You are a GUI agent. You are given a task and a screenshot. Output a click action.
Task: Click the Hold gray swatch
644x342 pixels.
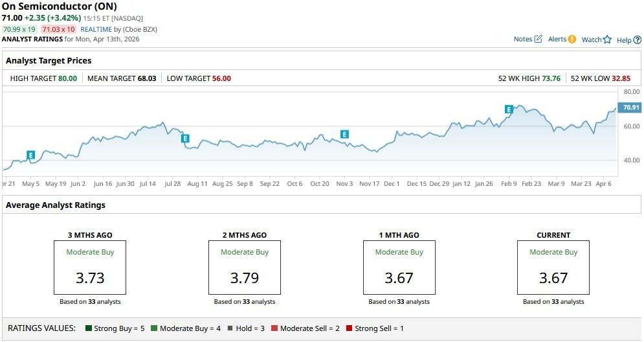click(230, 328)
